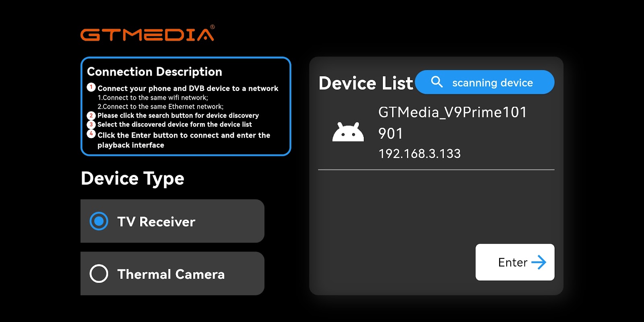This screenshot has width=644, height=322.
Task: Select the TV Receiver radio button
Action: (x=99, y=221)
